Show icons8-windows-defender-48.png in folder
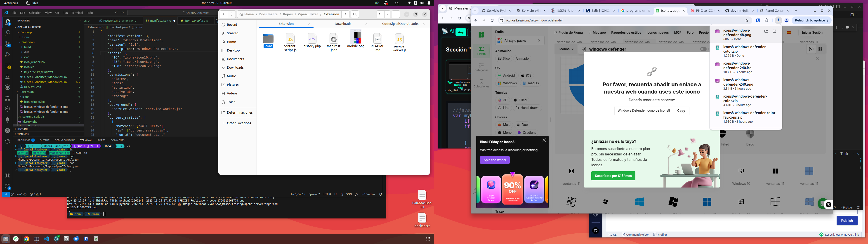This screenshot has height=244, width=868. click(x=766, y=31)
